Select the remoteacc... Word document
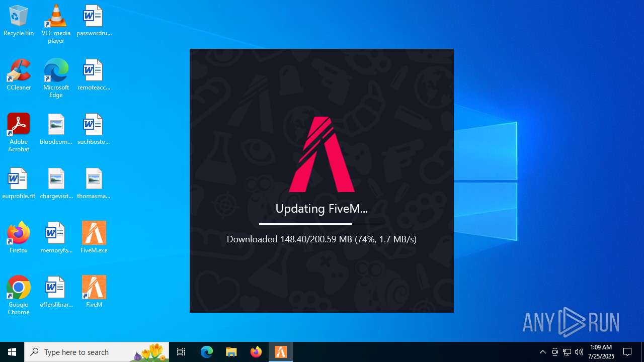This screenshot has width=644, height=362. 94,75
